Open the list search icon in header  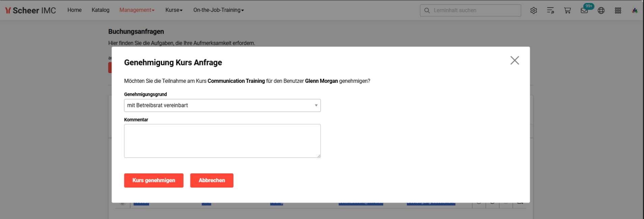tap(551, 10)
